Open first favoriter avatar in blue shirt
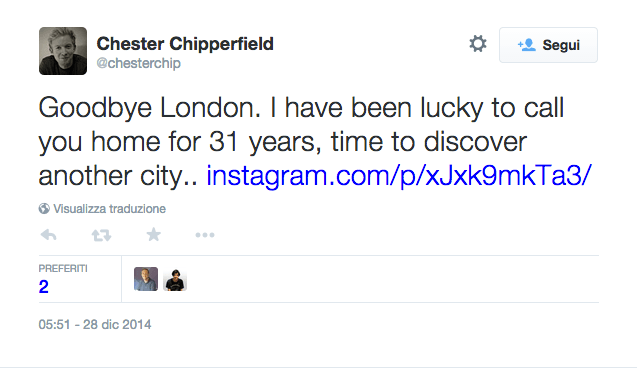637x368 pixels. coord(146,279)
